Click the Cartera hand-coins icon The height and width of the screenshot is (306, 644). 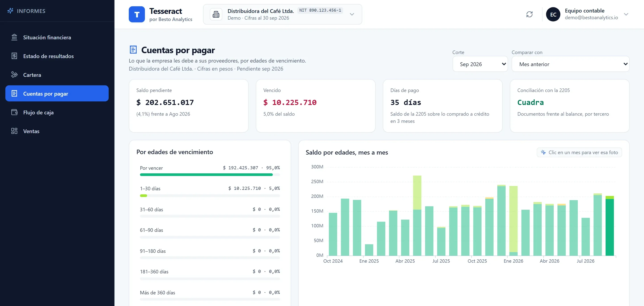pyautogui.click(x=14, y=75)
